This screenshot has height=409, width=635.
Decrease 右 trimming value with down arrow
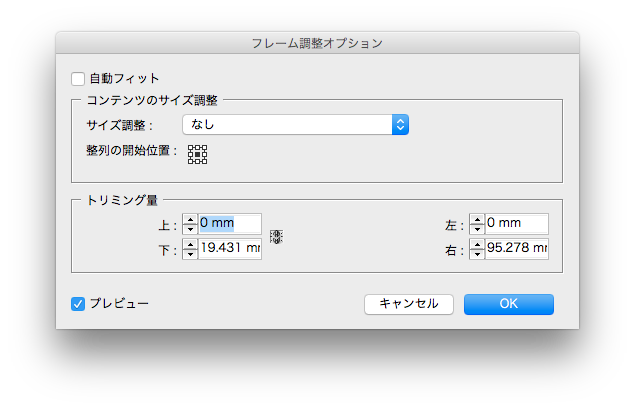[477, 253]
